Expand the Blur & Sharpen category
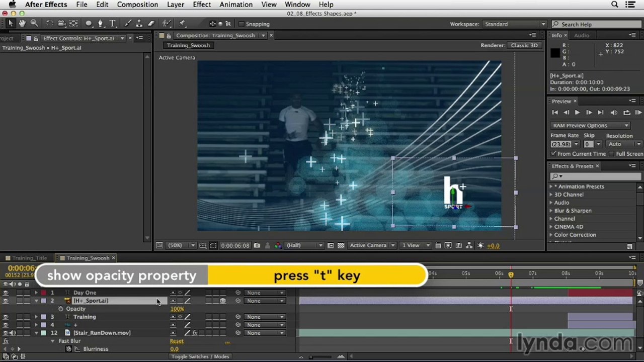Image resolution: width=644 pixels, height=362 pixels. point(551,211)
